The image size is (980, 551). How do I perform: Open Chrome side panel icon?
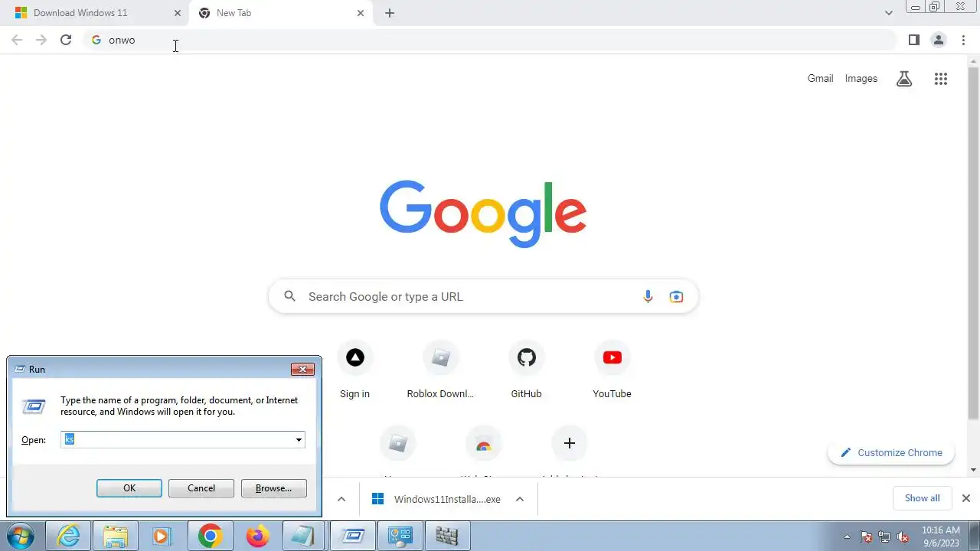pos(913,40)
